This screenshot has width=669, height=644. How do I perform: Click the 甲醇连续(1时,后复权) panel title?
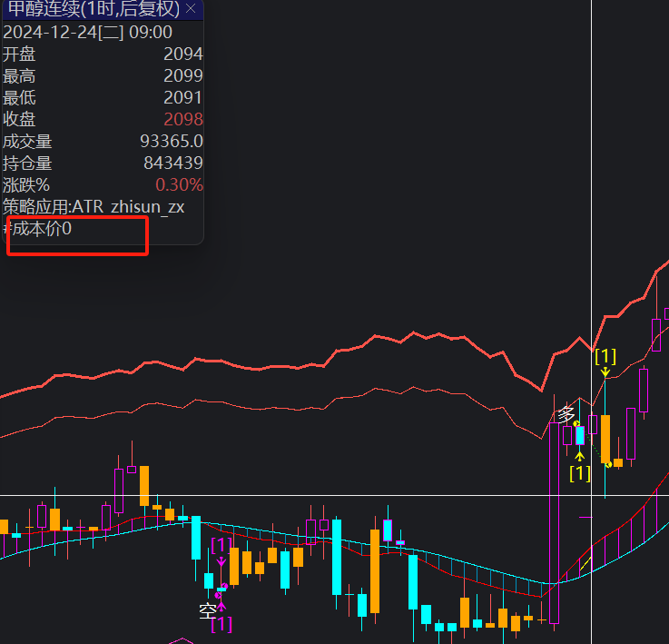[x=93, y=9]
